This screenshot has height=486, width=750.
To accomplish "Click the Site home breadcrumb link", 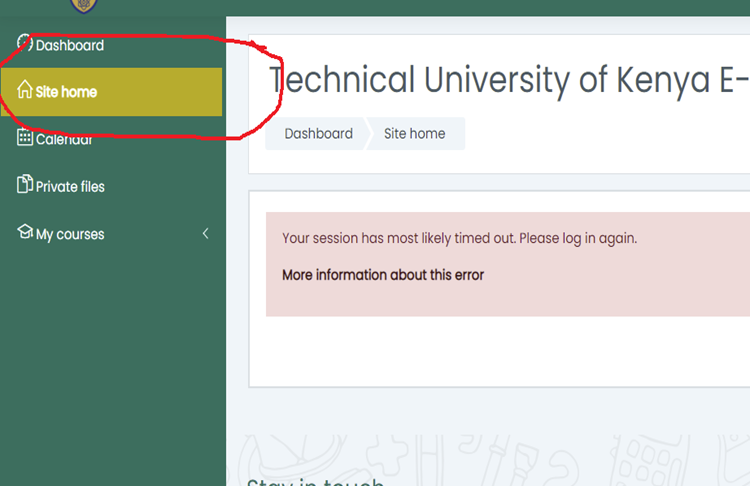I will click(414, 133).
